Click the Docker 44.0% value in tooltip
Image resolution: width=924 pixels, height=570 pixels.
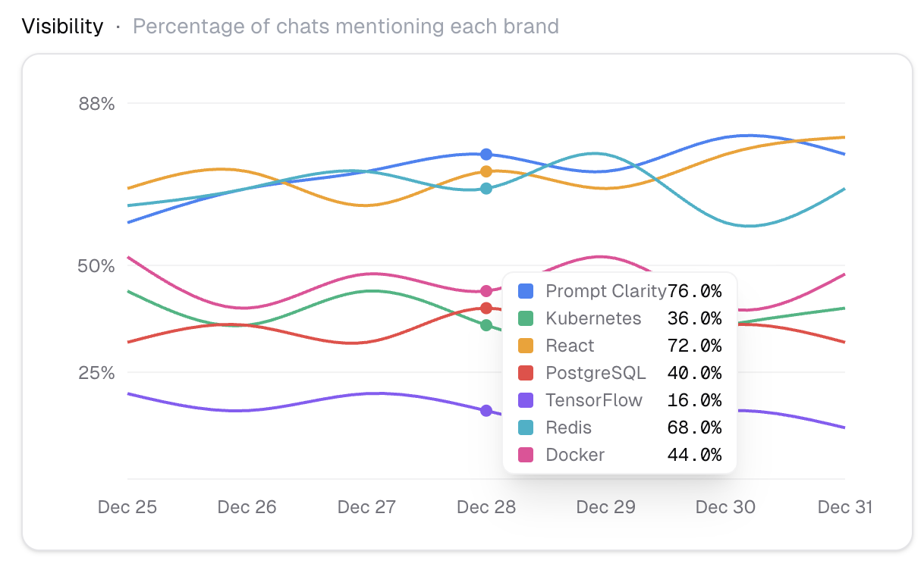point(694,455)
